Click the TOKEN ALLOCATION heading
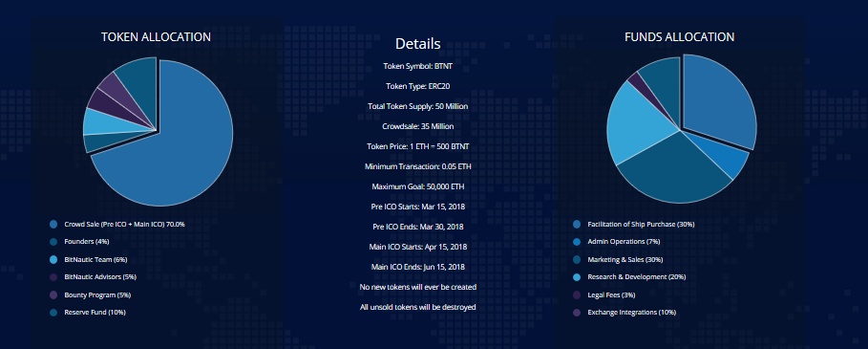Image resolution: width=868 pixels, height=349 pixels. coord(156,37)
